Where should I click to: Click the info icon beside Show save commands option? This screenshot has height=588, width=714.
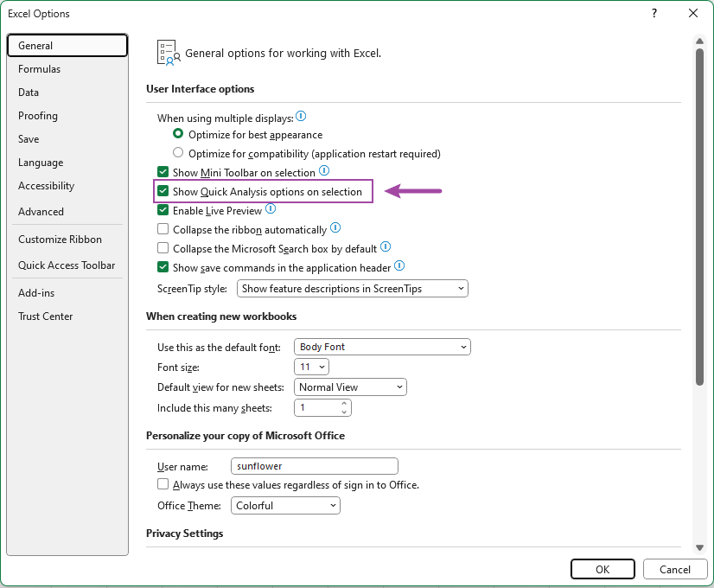[x=399, y=266]
